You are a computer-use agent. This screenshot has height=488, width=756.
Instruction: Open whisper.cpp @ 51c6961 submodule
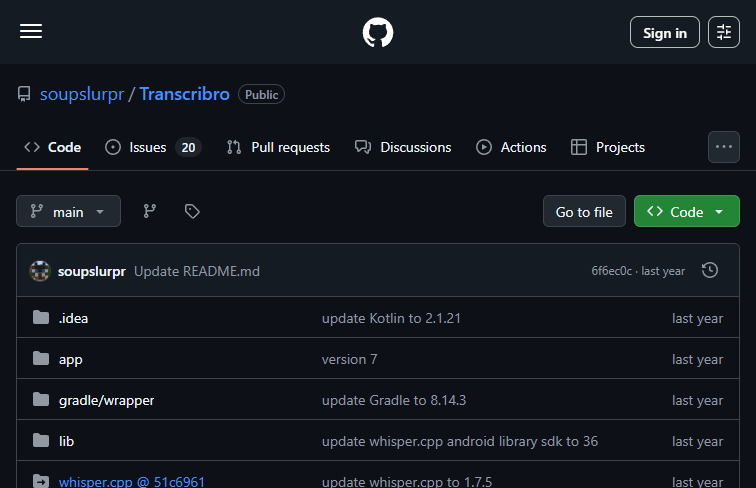click(x=132, y=481)
